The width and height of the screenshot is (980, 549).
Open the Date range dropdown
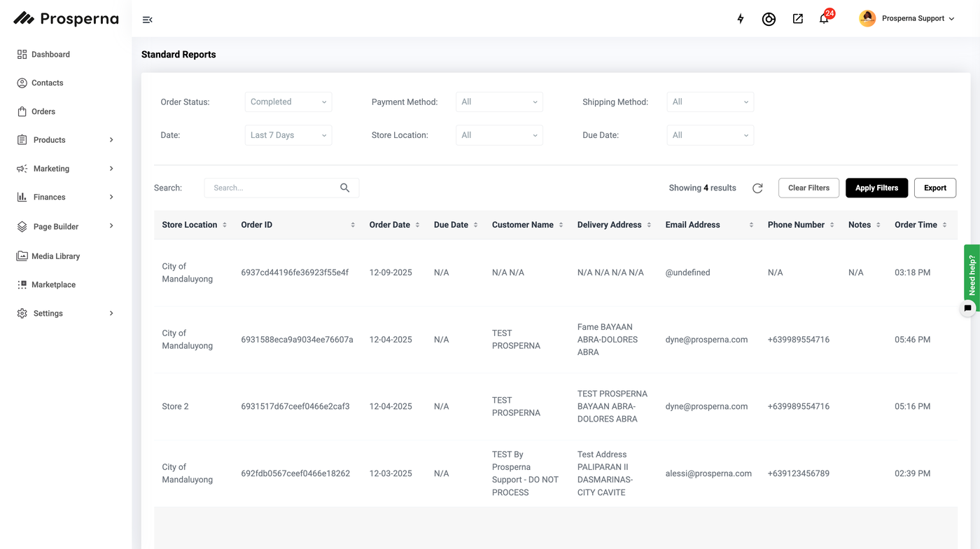pos(288,135)
